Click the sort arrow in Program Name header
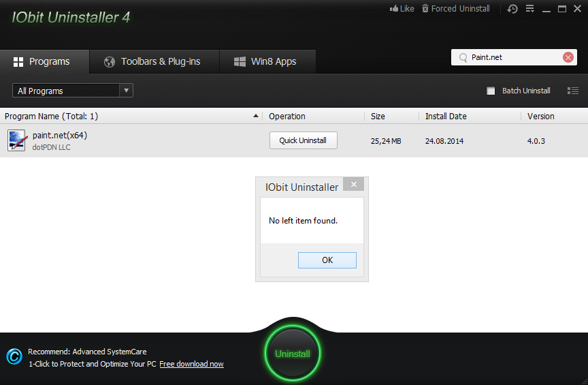The height and width of the screenshot is (385, 588). [256, 116]
